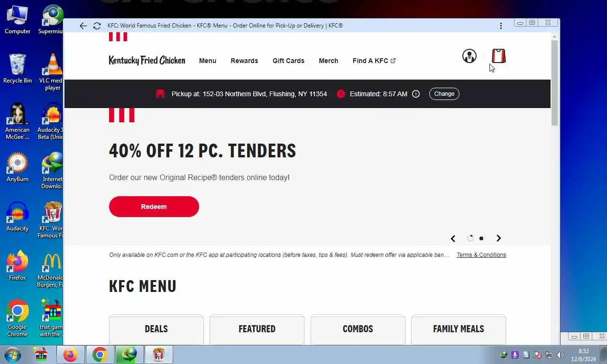Open the Rewards navigation item
Viewport: 607px width, 364px height.
coord(244,61)
